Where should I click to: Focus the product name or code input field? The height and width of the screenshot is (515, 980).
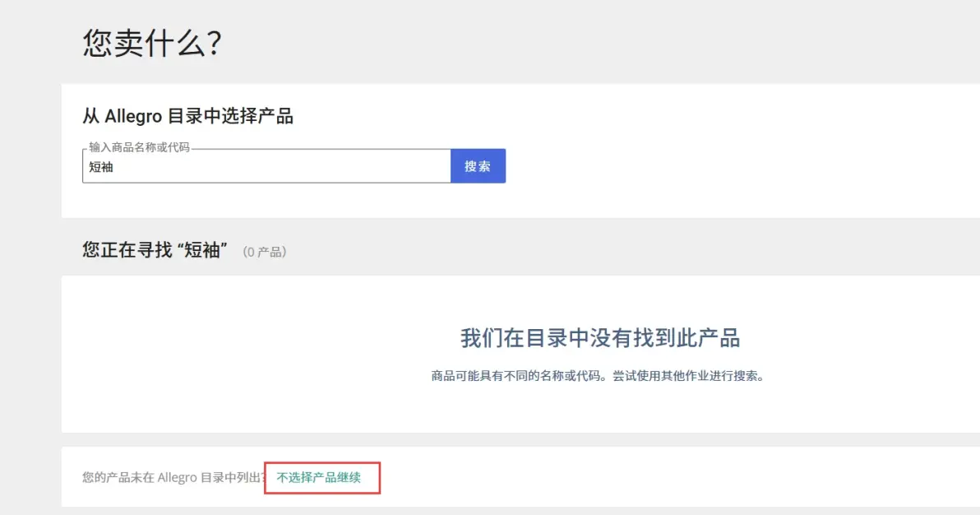coord(266,166)
